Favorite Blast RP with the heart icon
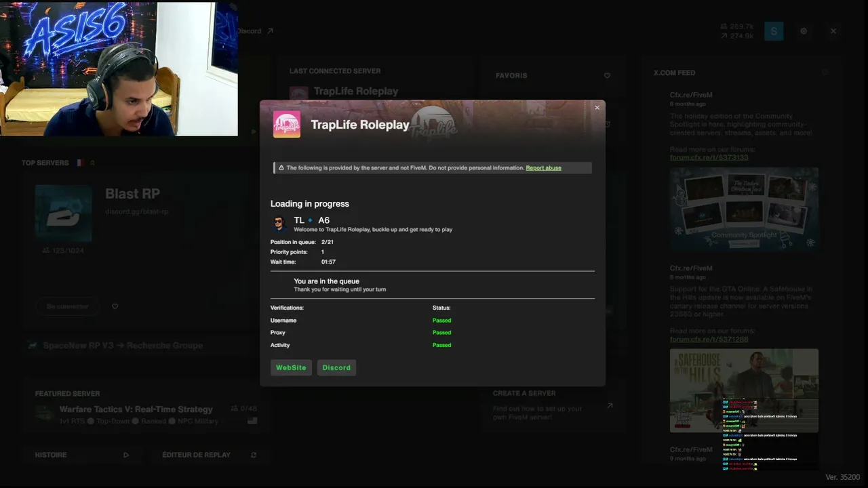868x488 pixels. click(115, 306)
